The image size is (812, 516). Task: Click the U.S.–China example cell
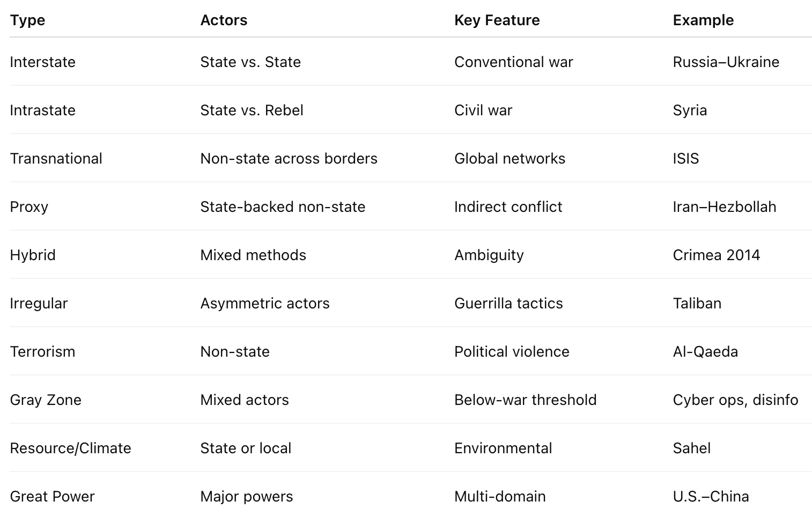pyautogui.click(x=711, y=497)
